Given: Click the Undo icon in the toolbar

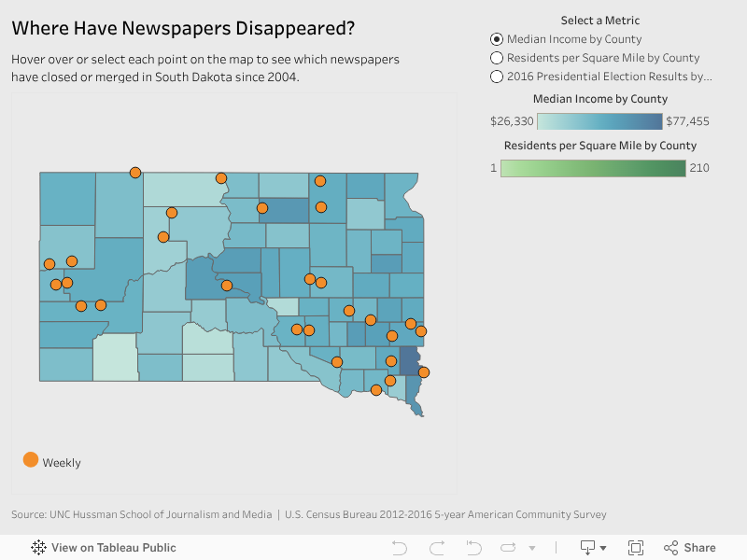Looking at the screenshot, I should click(399, 548).
